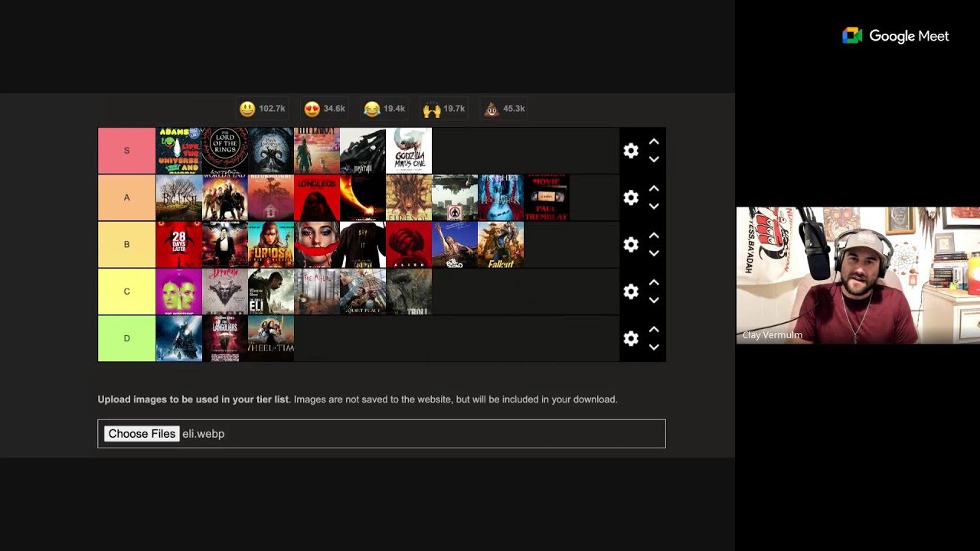Move B tier row down with arrow
The image size is (980, 551).
pyautogui.click(x=654, y=253)
